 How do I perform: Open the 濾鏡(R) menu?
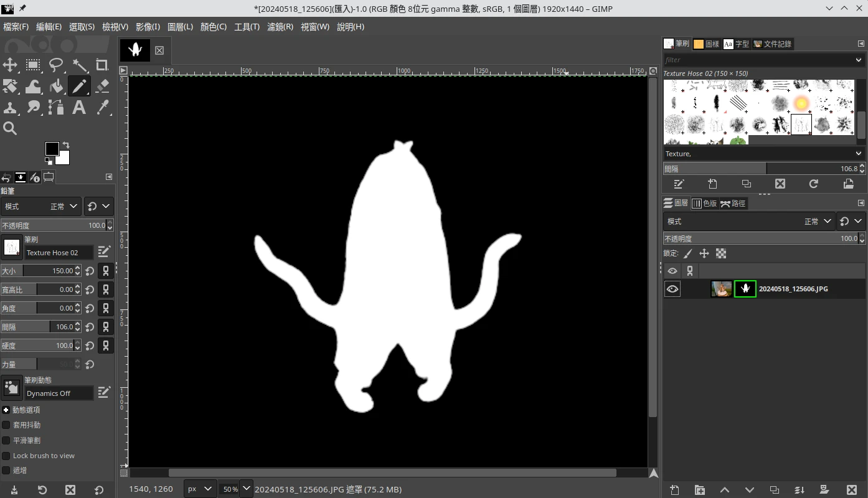coord(280,27)
